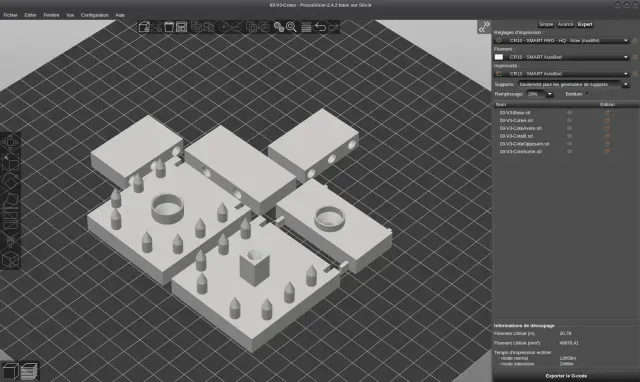
Task: Click the Delete selected object icon
Action: point(156,27)
